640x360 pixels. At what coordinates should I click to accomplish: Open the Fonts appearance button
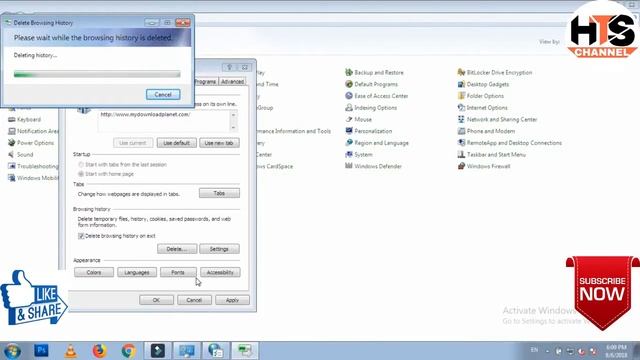178,272
